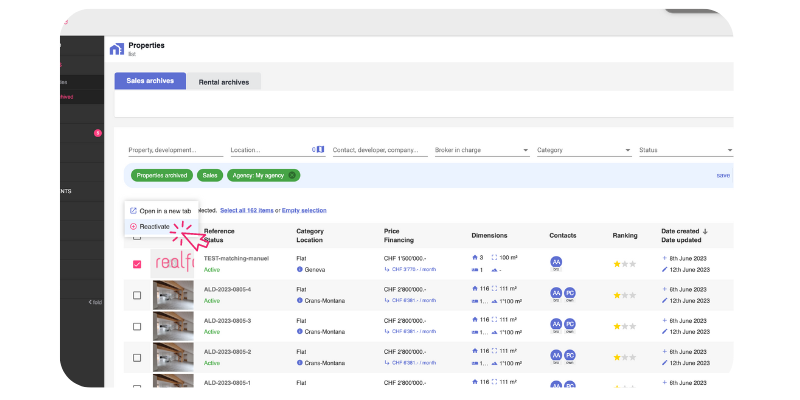Open AA contact avatar in ALD-2023-0805-4 row

pyautogui.click(x=556, y=293)
